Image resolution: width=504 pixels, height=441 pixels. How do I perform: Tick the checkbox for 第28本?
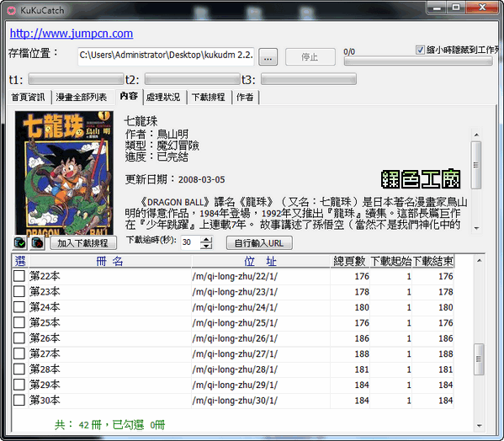(x=19, y=369)
